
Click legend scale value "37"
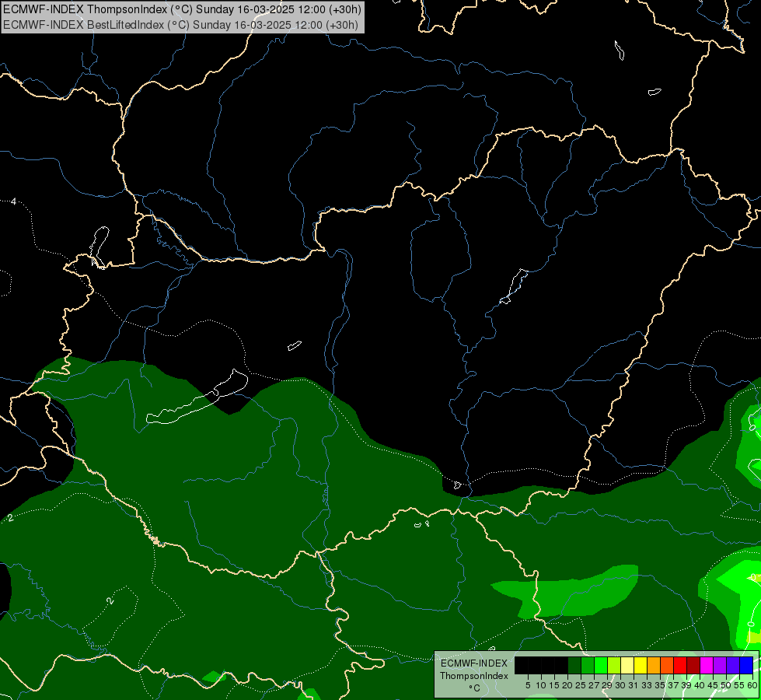click(673, 685)
